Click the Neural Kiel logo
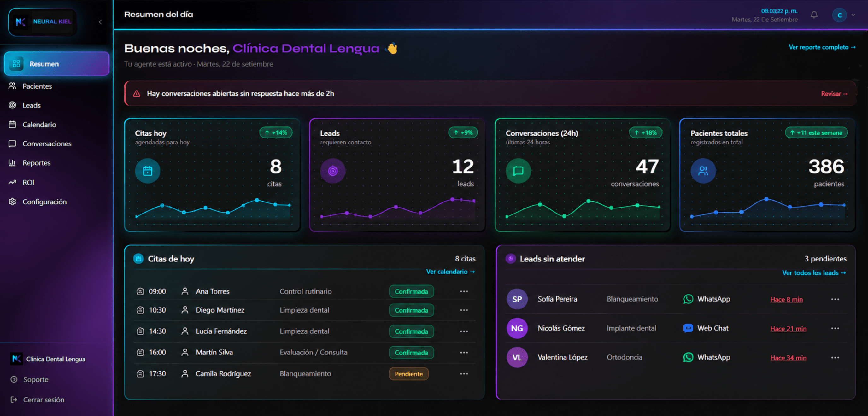Screen dimensions: 868x416 click(43, 22)
